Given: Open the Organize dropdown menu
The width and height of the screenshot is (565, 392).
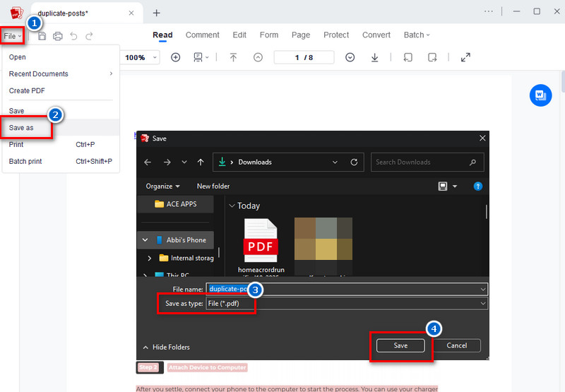Looking at the screenshot, I should pos(162,186).
